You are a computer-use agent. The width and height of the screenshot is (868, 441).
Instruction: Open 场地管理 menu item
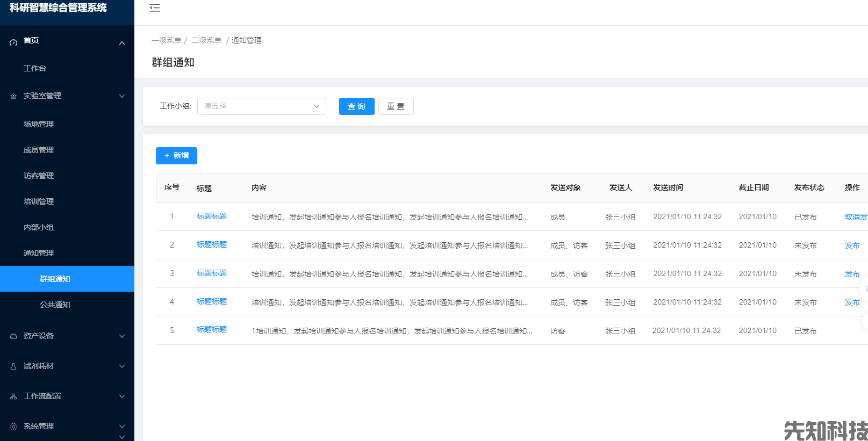tap(39, 124)
